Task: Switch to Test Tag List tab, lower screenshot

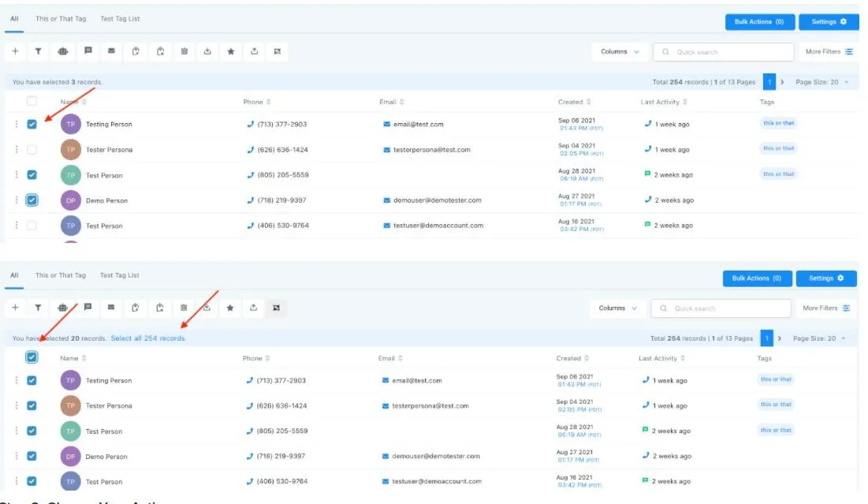Action: coord(120,275)
